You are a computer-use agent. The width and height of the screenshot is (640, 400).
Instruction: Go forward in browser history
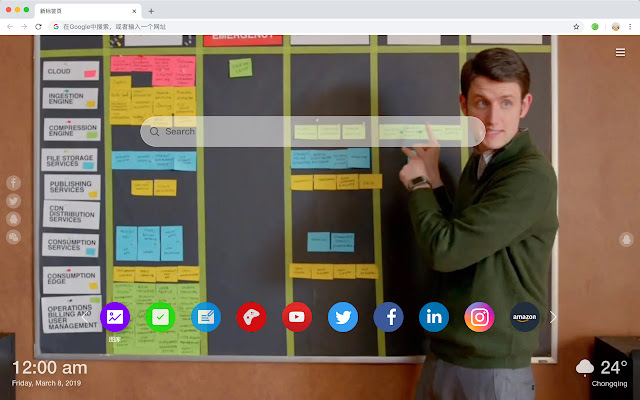(24, 27)
